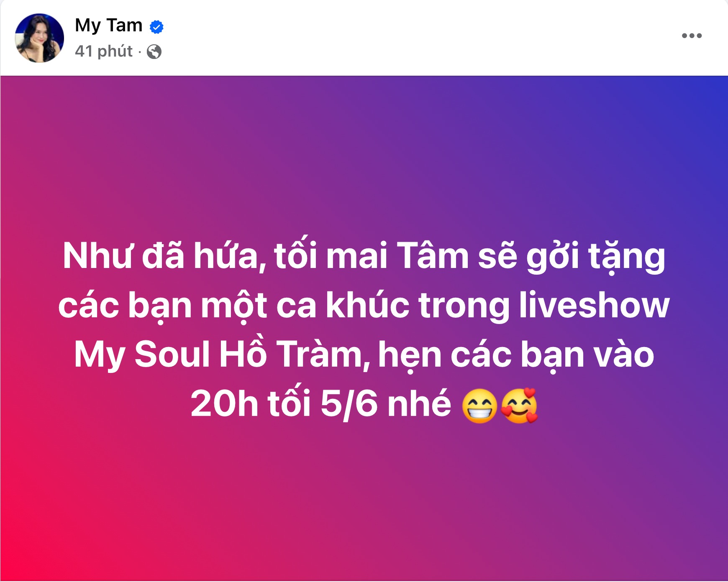The height and width of the screenshot is (582, 728).
Task: Open the post via the "41 phút" timestamp
Action: 104,51
